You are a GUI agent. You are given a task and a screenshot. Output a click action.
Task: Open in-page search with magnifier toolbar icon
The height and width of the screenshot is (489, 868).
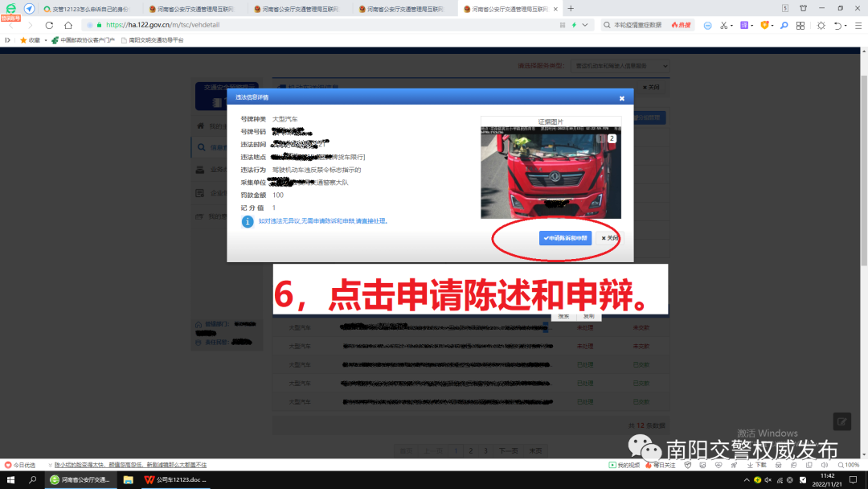[784, 26]
